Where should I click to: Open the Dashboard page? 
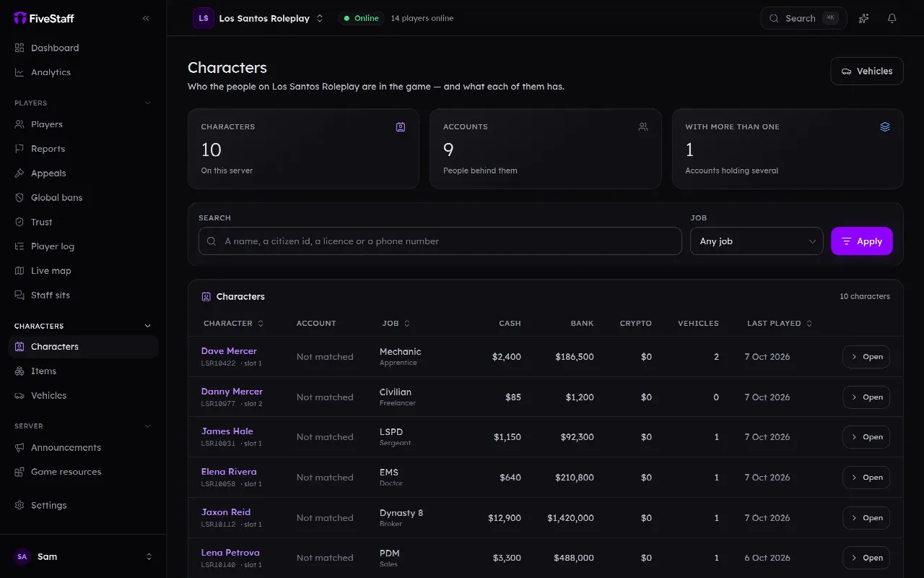[x=83, y=48]
